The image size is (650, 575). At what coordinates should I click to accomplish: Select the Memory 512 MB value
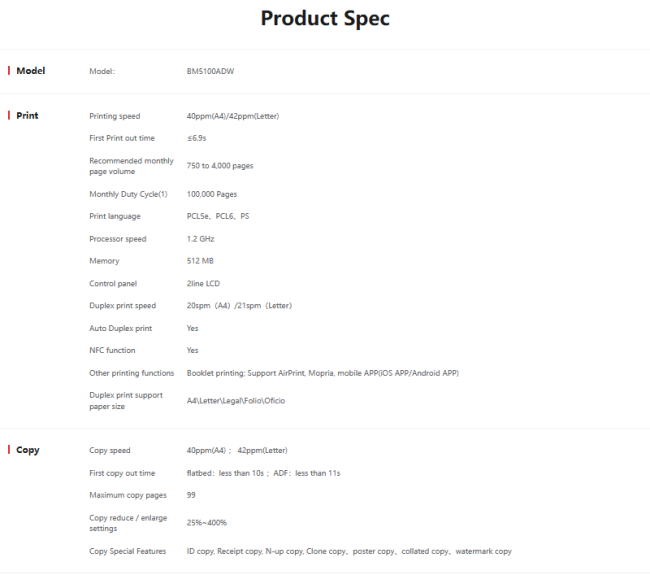coord(200,261)
